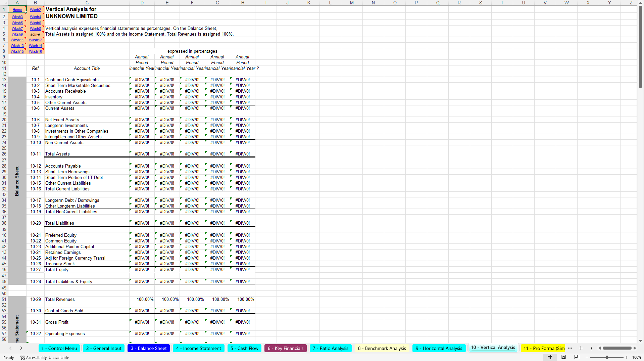Follow the Wksh16 link
Screen dimensions: 644x361
35,51
